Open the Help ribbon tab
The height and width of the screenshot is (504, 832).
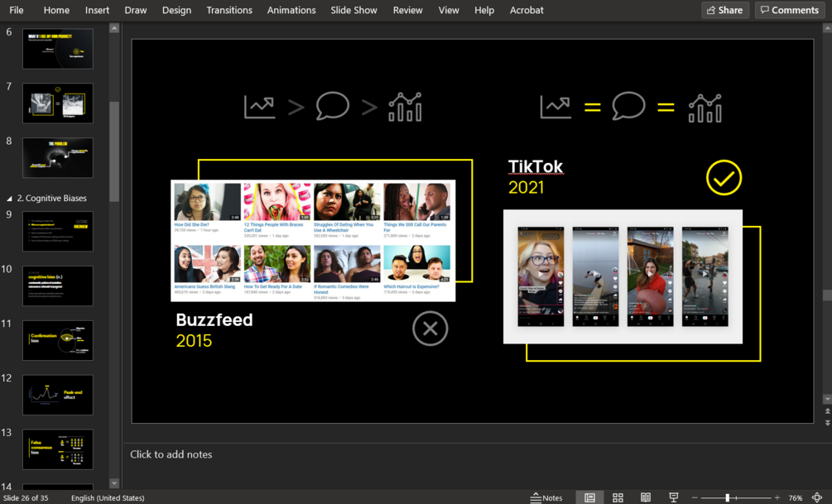click(x=484, y=10)
